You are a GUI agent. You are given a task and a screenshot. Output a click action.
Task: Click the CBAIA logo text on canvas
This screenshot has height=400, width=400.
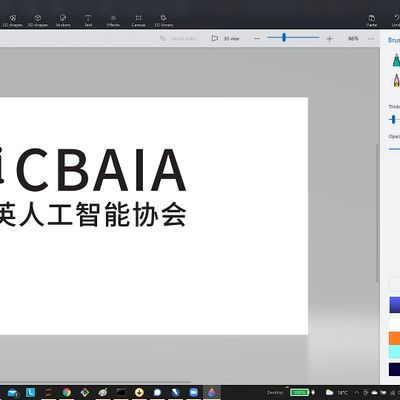pos(102,171)
